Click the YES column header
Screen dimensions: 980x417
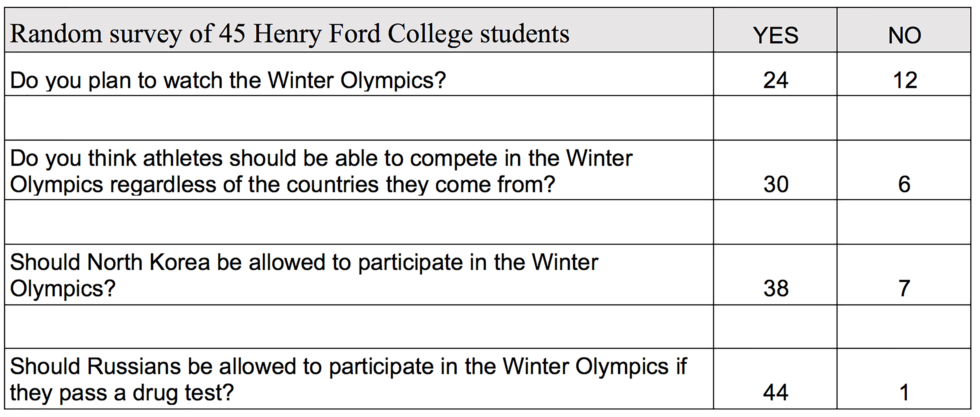pos(775,30)
